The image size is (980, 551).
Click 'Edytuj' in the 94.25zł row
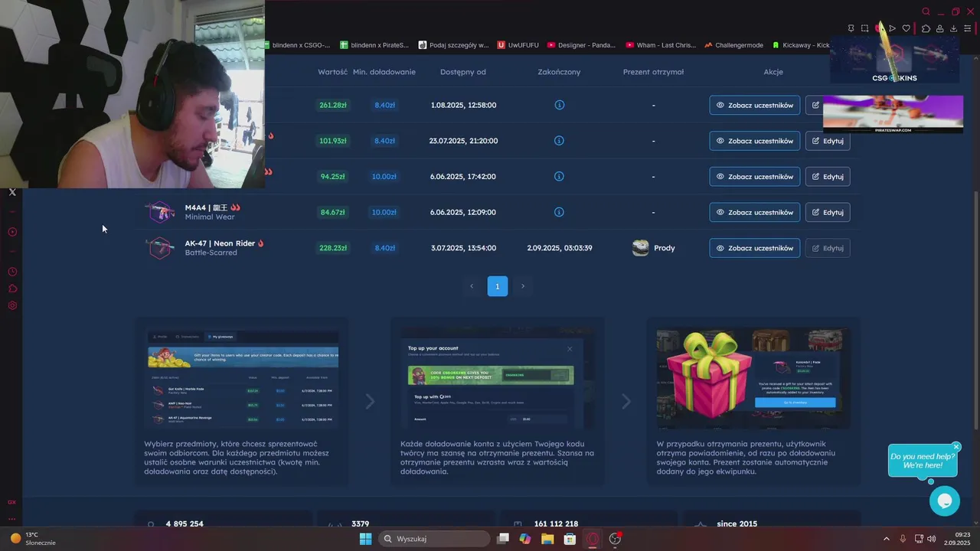coord(828,176)
